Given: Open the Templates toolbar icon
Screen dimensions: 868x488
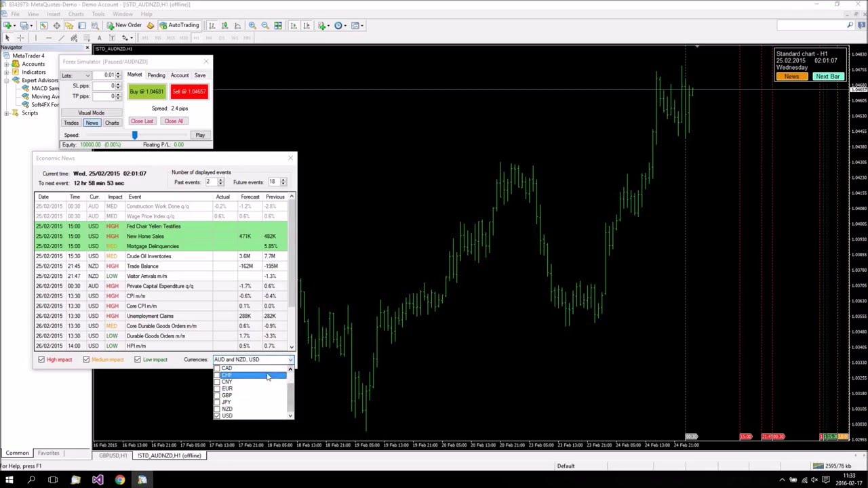Looking at the screenshot, I should [355, 25].
